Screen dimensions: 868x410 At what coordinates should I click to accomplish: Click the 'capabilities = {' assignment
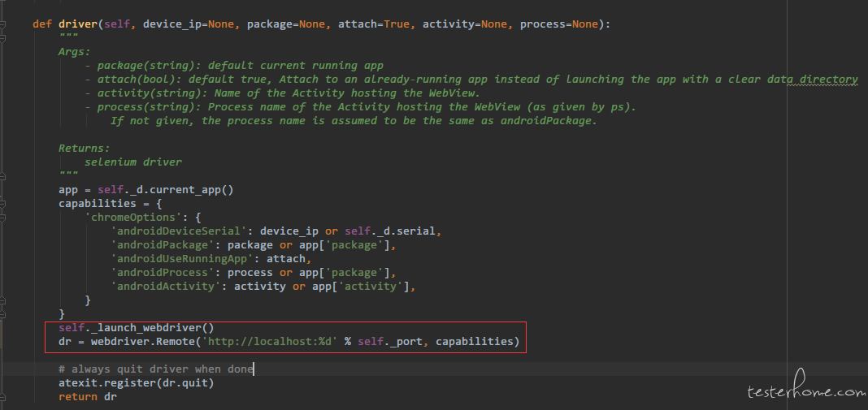coord(111,204)
